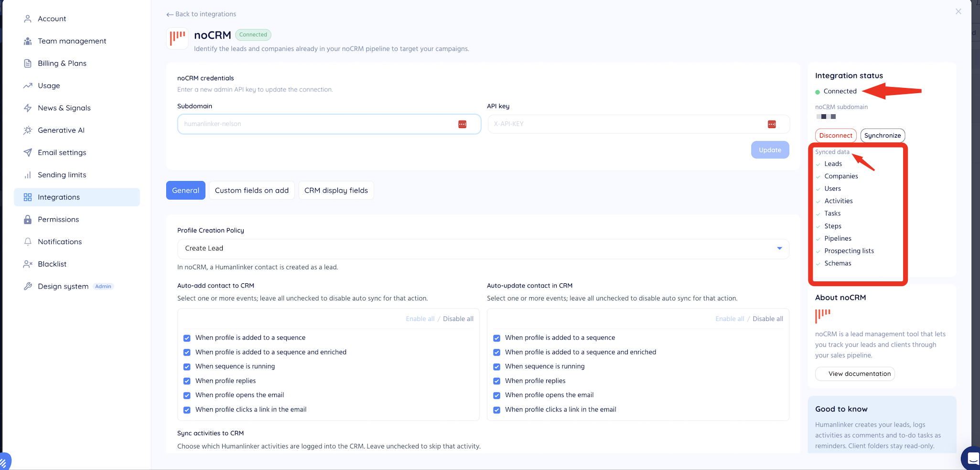Click the Design system wrench icon
The width and height of the screenshot is (980, 470).
pos(28,286)
